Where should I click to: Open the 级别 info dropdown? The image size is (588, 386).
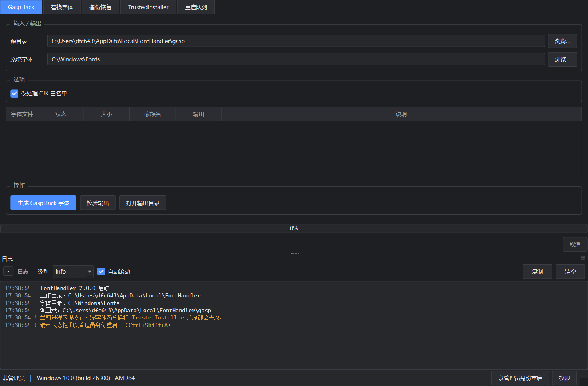coord(73,272)
